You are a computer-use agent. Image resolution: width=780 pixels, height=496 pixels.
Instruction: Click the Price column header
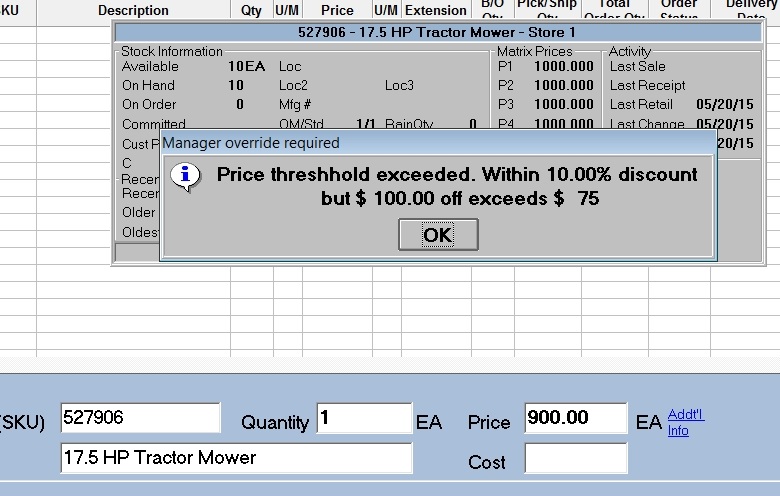click(337, 10)
